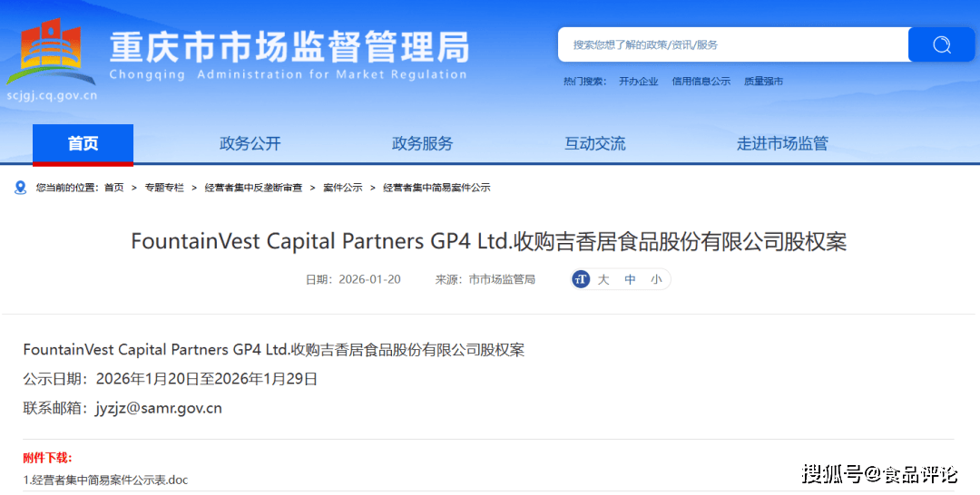The width and height of the screenshot is (980, 495).
Task: Go to 案件公示 in the breadcrumb
Action: 342,188
